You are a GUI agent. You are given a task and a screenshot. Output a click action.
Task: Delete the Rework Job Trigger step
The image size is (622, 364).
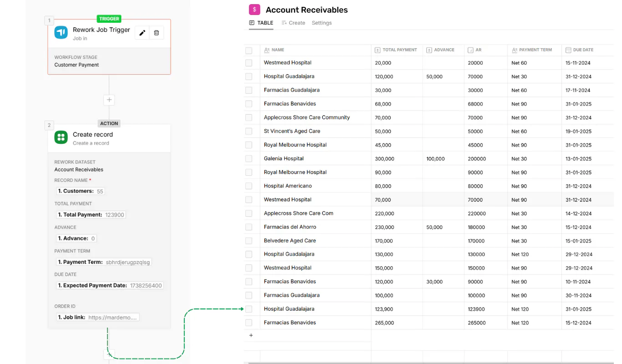tap(156, 33)
